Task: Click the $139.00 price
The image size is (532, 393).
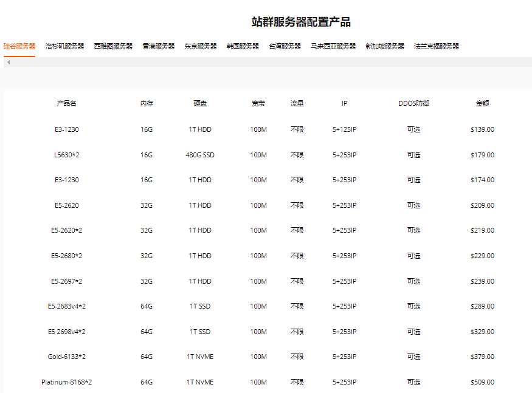Action: click(482, 129)
